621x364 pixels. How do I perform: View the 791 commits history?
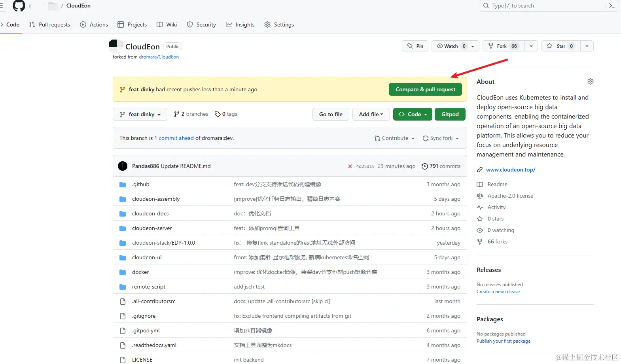[441, 166]
